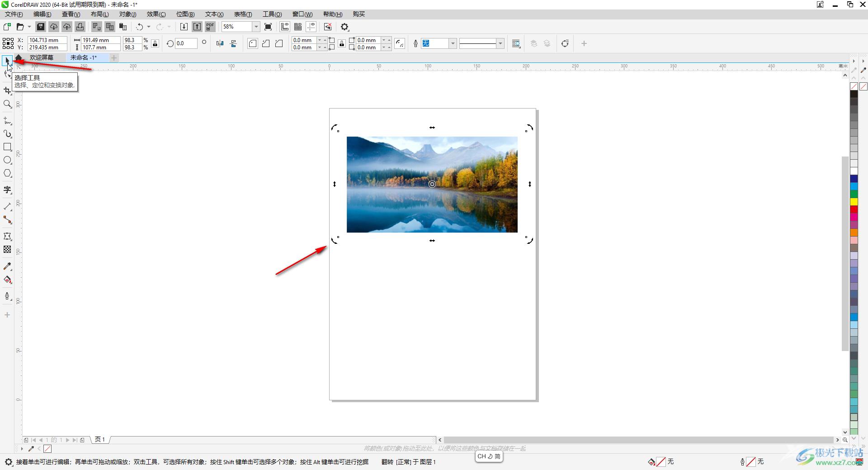Select the Interactive Fill tool

point(7,280)
